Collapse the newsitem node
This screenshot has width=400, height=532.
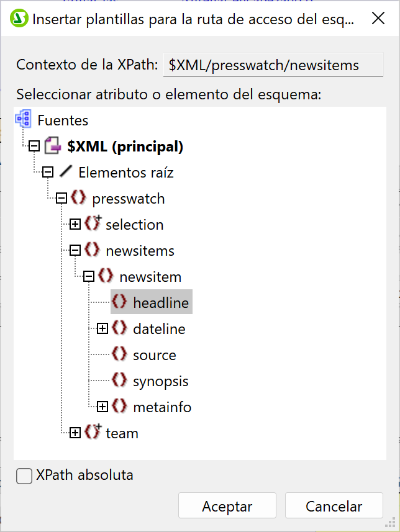89,277
